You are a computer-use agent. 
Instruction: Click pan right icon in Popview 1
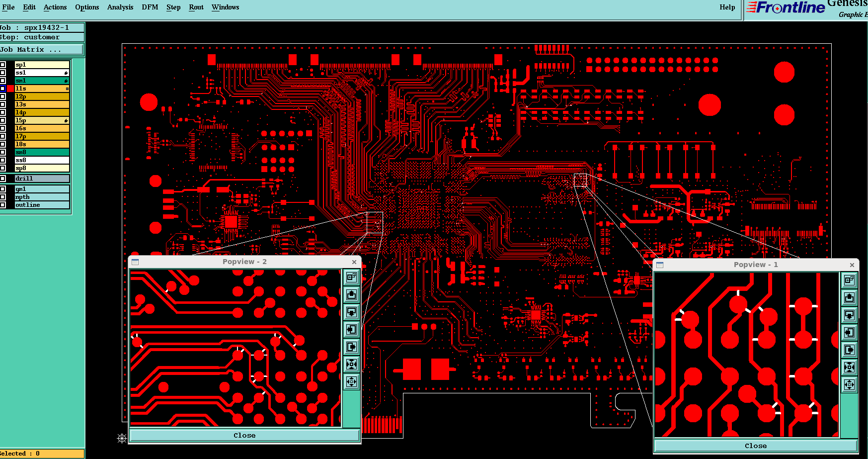[849, 350]
